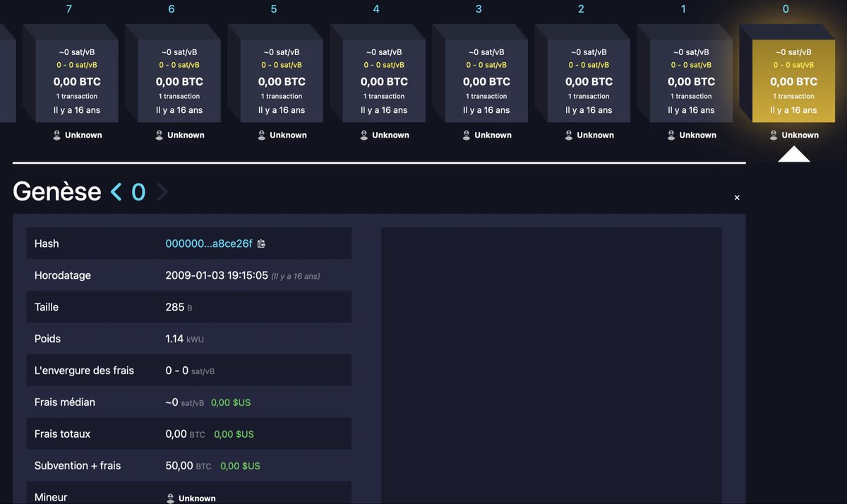
Task: Click the Unknown miner icon in the Mineur row
Action: pyautogui.click(x=170, y=498)
